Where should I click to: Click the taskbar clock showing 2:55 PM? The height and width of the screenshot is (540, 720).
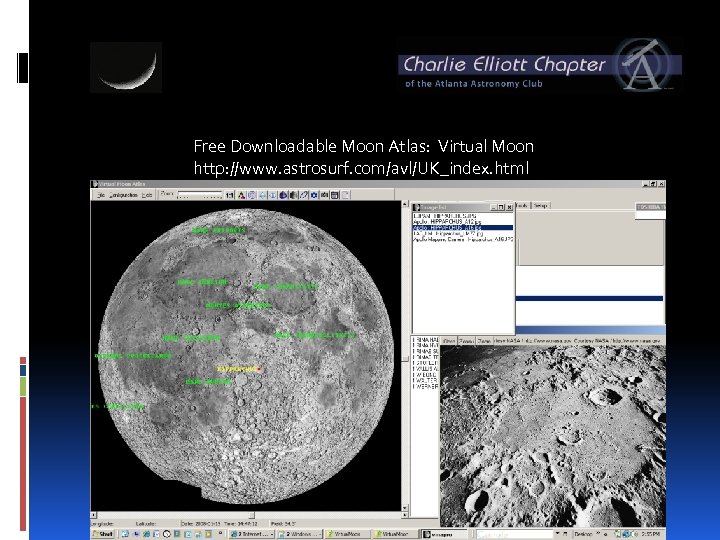coord(651,534)
